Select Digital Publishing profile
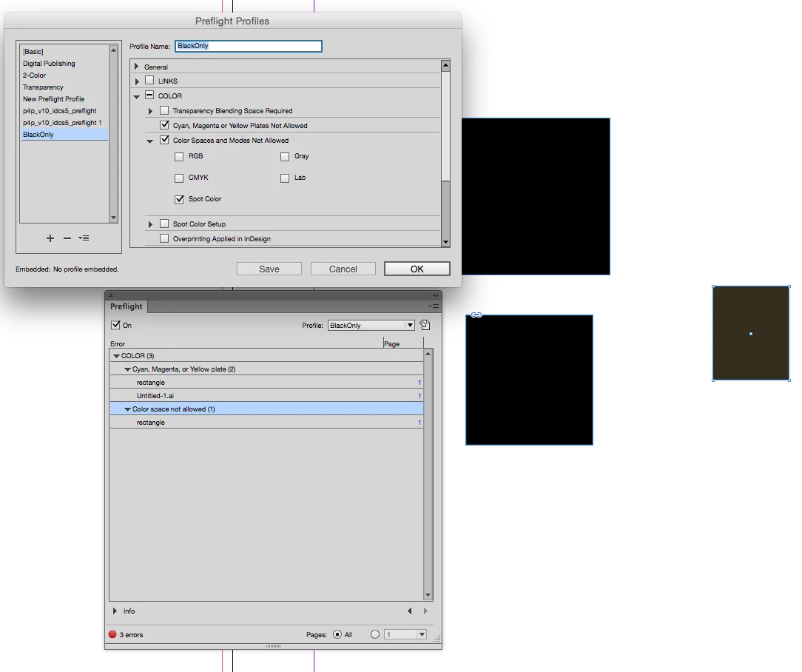Viewport: 802px width, 672px height. click(64, 63)
